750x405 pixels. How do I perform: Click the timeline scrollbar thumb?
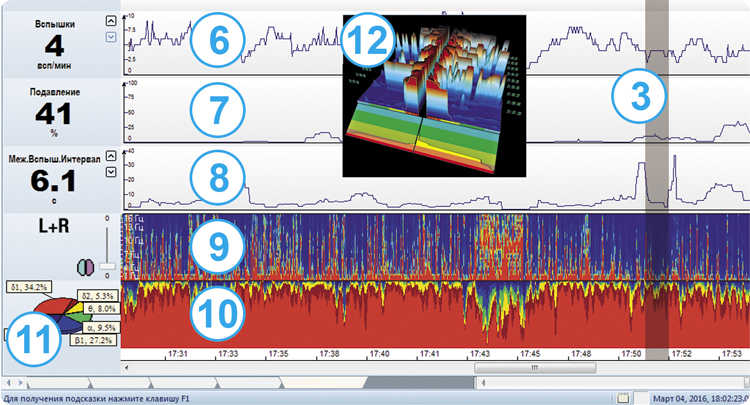[535, 368]
